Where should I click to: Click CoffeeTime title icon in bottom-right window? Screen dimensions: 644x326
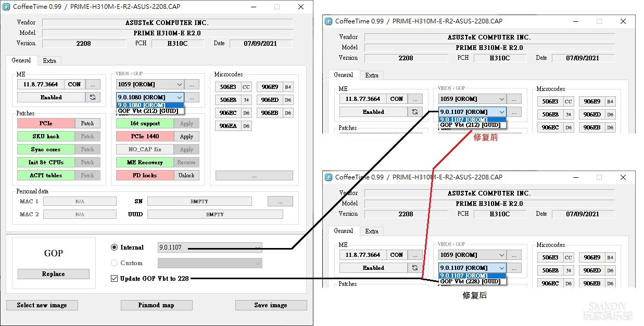pyautogui.click(x=329, y=177)
